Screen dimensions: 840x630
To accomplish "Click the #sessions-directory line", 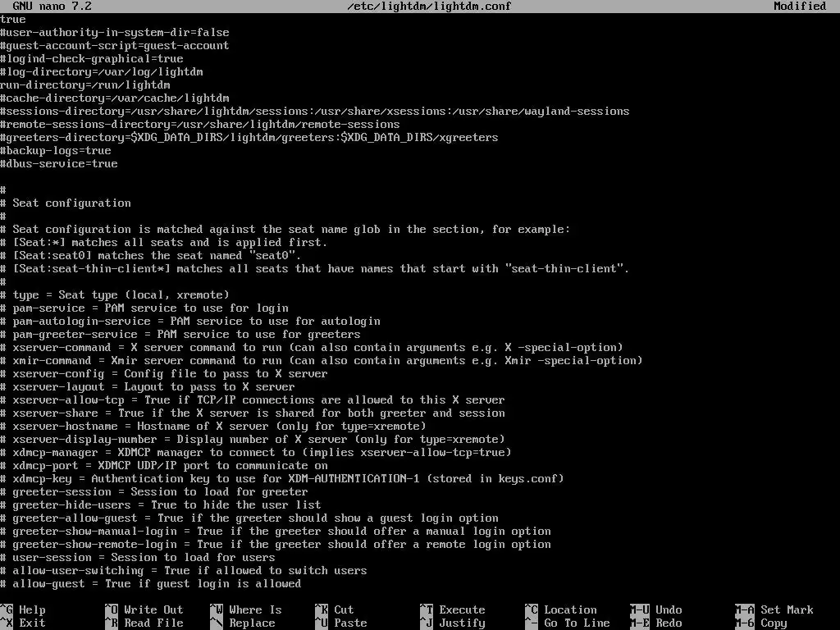I will coord(315,111).
